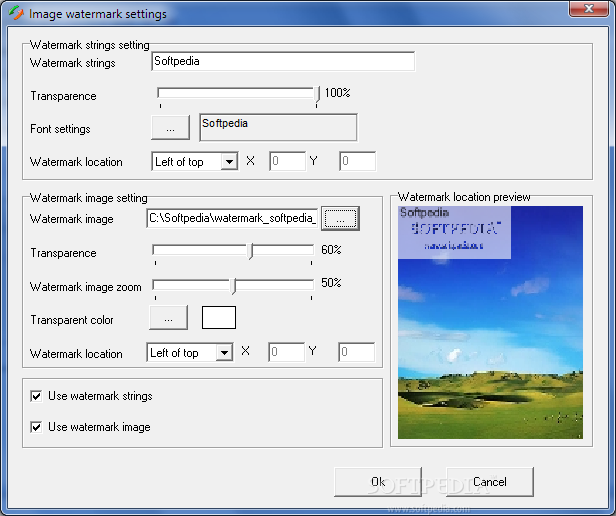Click the white transparent color swatch
The image size is (616, 516).
pos(219,318)
